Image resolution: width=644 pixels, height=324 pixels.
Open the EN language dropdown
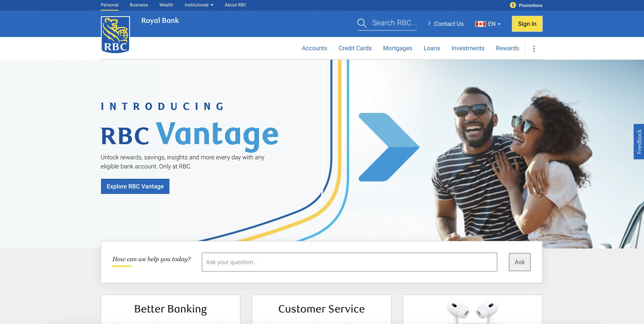pyautogui.click(x=494, y=24)
